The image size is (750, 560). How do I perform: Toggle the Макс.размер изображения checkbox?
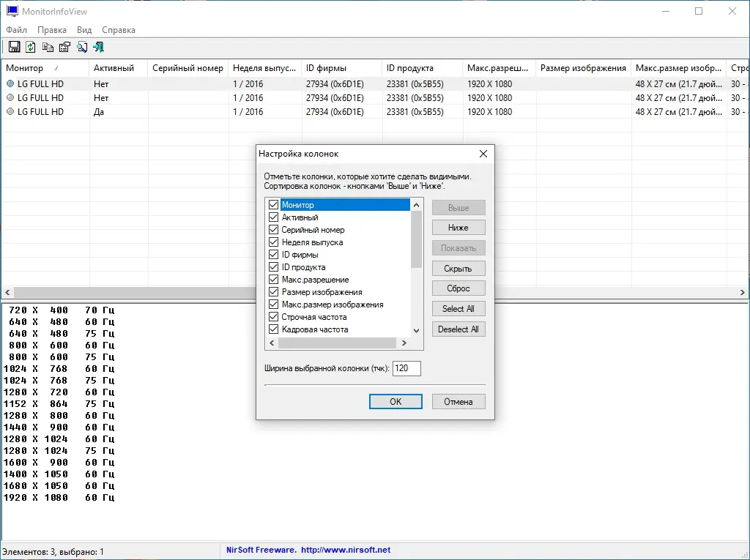(x=274, y=304)
